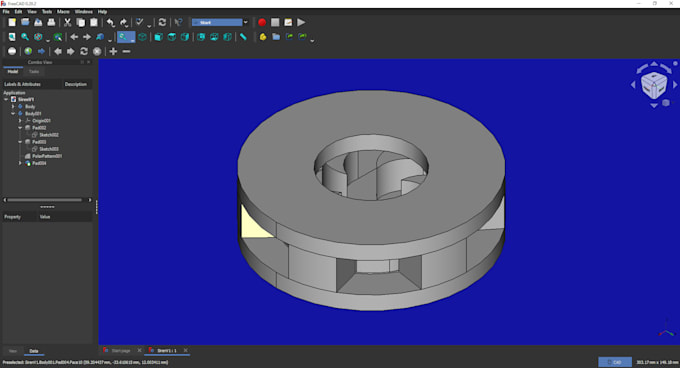The width and height of the screenshot is (680, 368).
Task: Switch to the Model tab
Action: (x=13, y=72)
